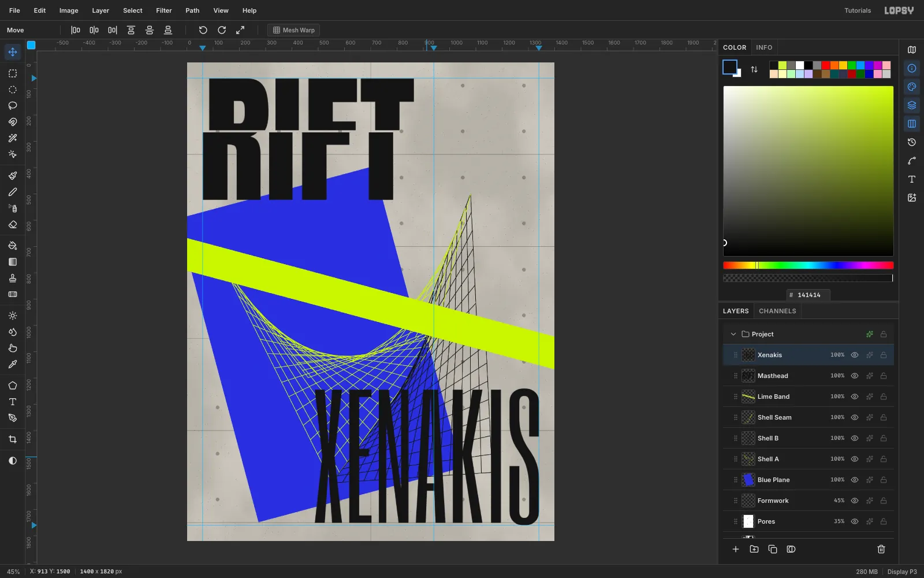Image resolution: width=924 pixels, height=578 pixels.
Task: Select the Elliptical Marquee tool
Action: coord(13,90)
